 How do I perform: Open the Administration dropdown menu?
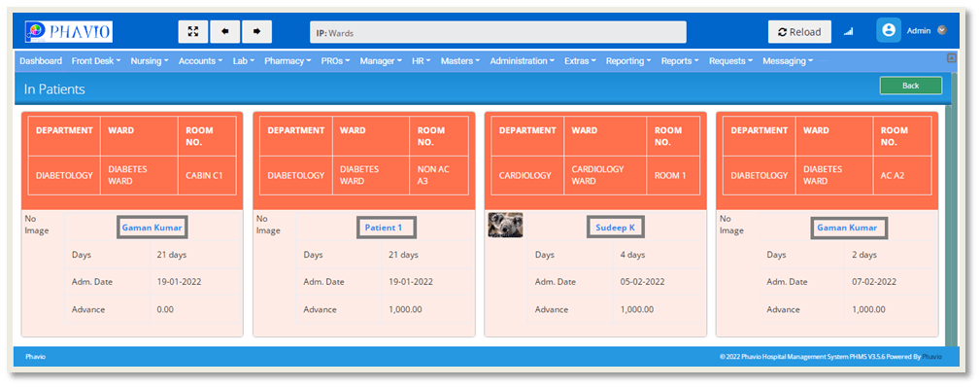(522, 60)
